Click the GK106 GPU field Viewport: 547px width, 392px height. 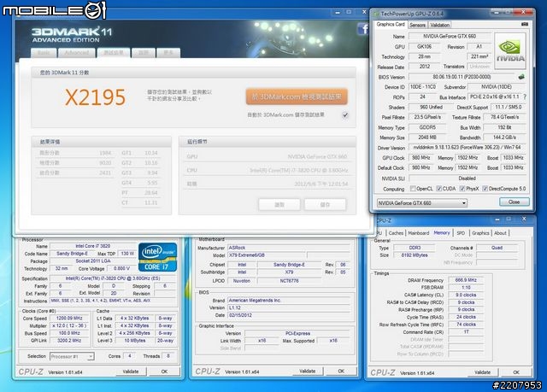pyautogui.click(x=424, y=46)
